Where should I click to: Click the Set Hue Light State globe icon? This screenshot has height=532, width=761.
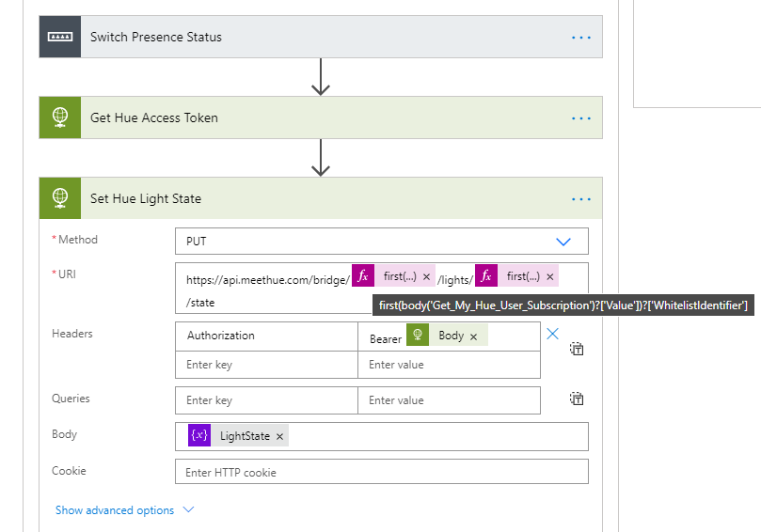point(60,198)
